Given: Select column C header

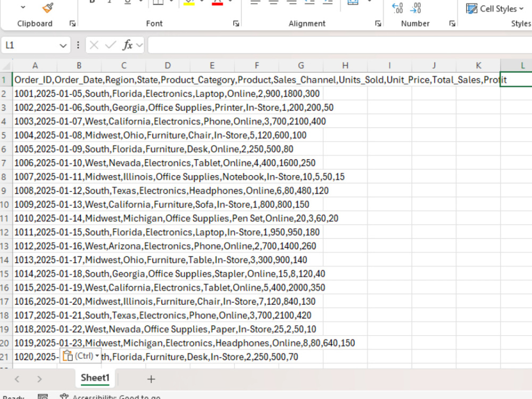Looking at the screenshot, I should coord(123,65).
